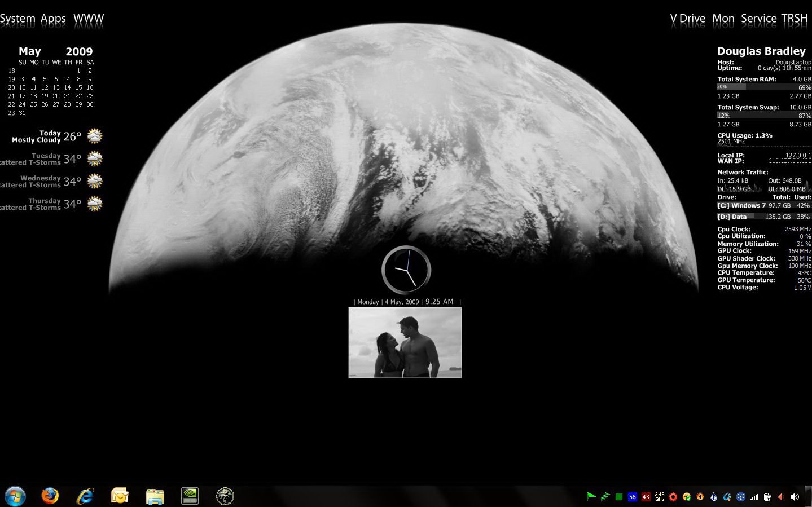Select May 12 in the calendar
812x507 pixels.
(45, 87)
